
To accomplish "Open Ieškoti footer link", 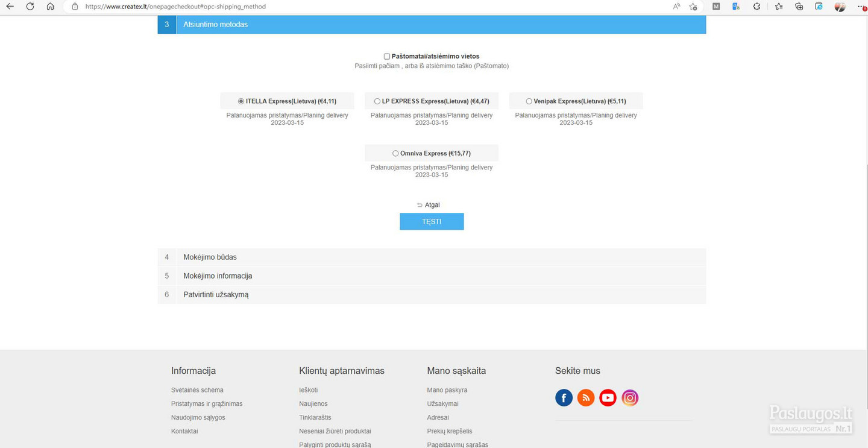I will [308, 390].
